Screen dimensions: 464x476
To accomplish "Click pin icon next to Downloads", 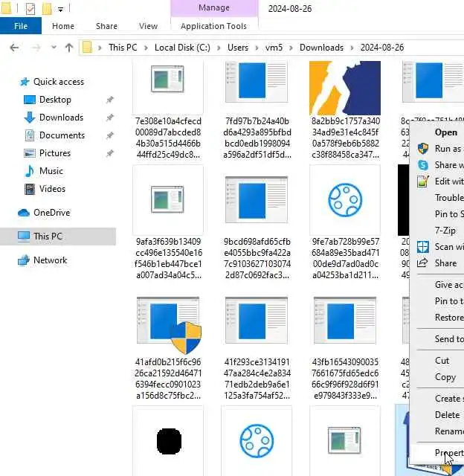I will (110, 118).
